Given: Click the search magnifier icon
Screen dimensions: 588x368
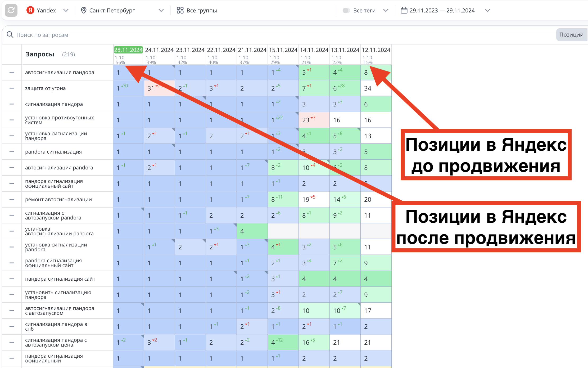Looking at the screenshot, I should coord(10,35).
